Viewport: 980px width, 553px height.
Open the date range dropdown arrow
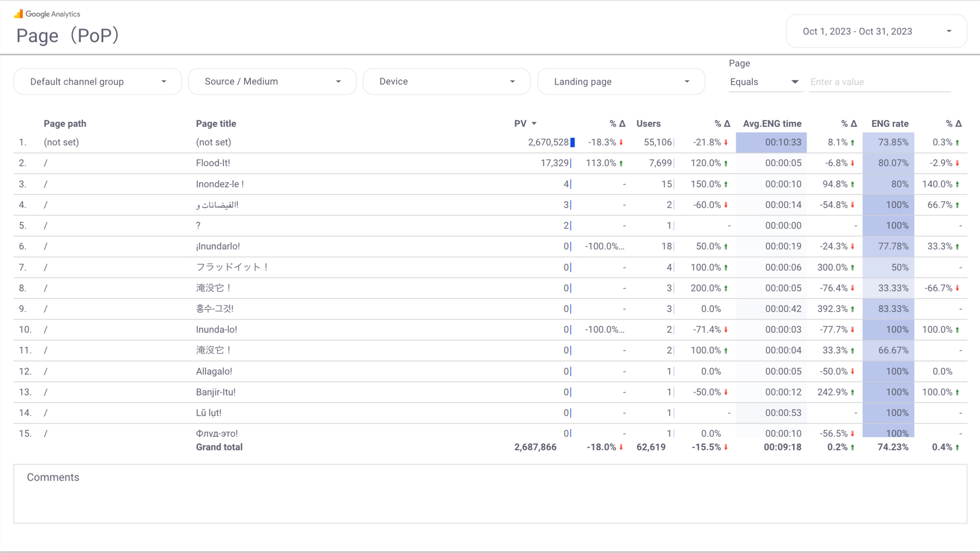pos(949,31)
